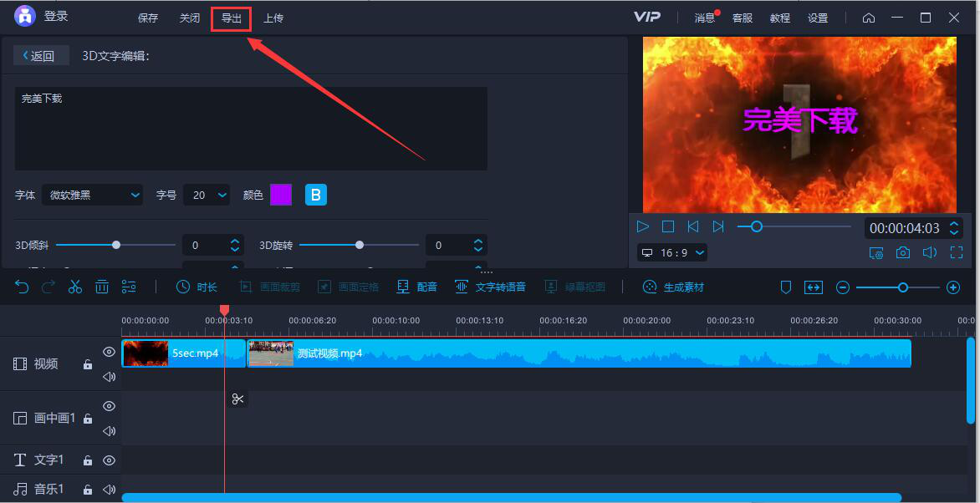Open the purple text color swatch
The height and width of the screenshot is (503, 980).
281,195
